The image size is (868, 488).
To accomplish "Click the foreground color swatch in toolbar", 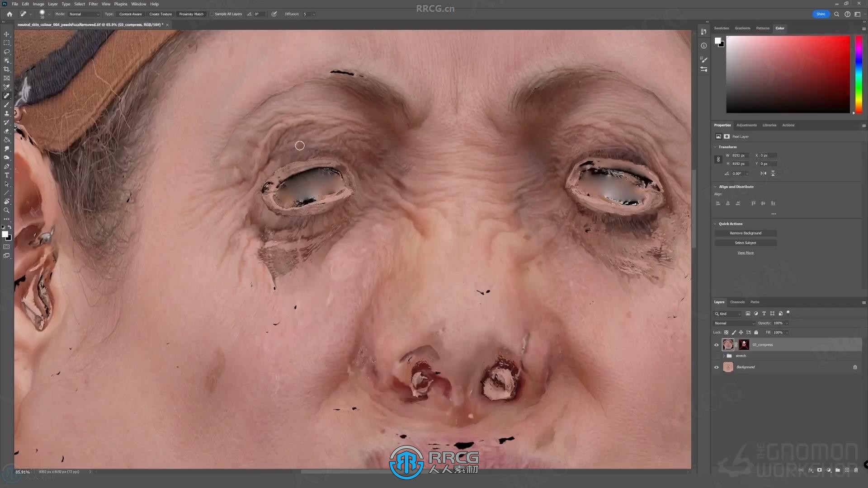I will coord(5,234).
